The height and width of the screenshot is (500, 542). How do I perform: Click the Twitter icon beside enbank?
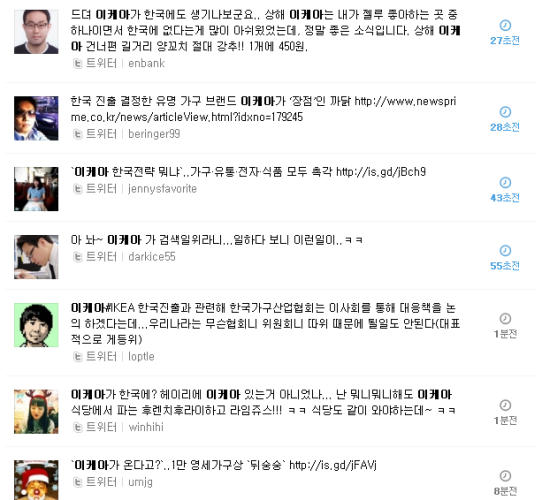tap(77, 64)
